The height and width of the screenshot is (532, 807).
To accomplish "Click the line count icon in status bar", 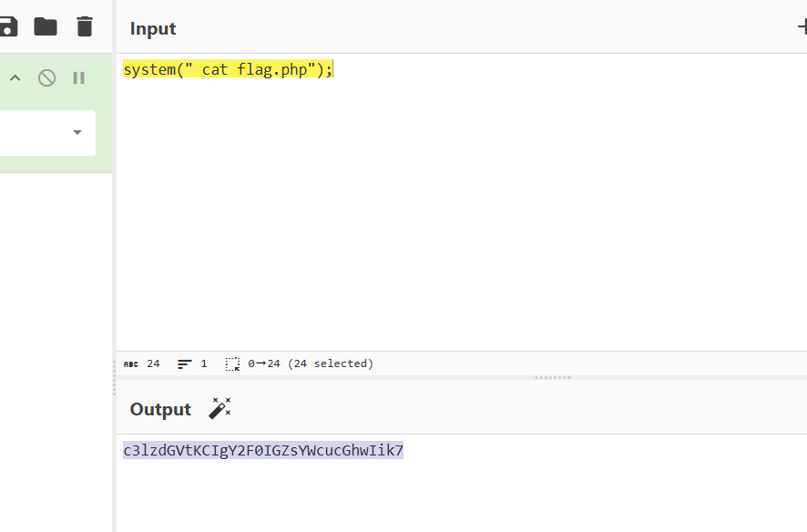I will coord(185,363).
